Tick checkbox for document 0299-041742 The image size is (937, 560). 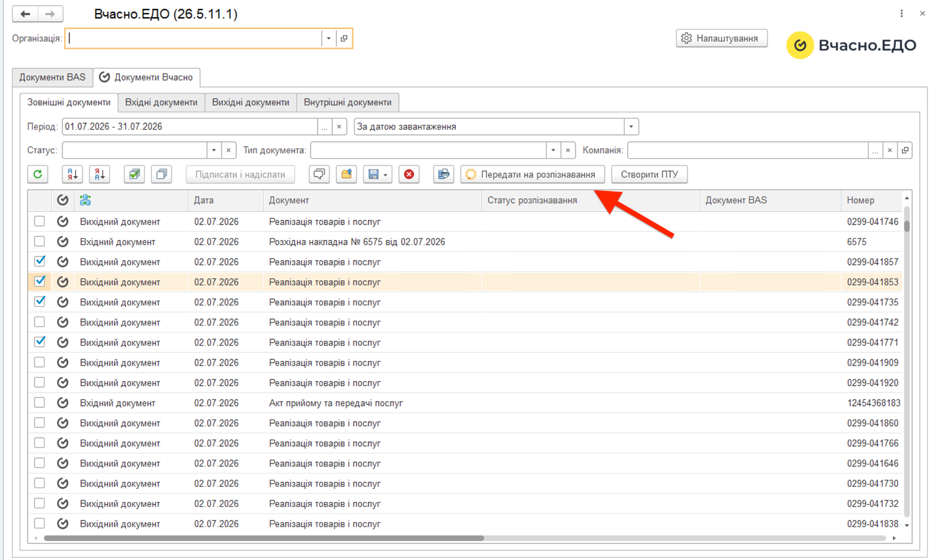click(40, 322)
